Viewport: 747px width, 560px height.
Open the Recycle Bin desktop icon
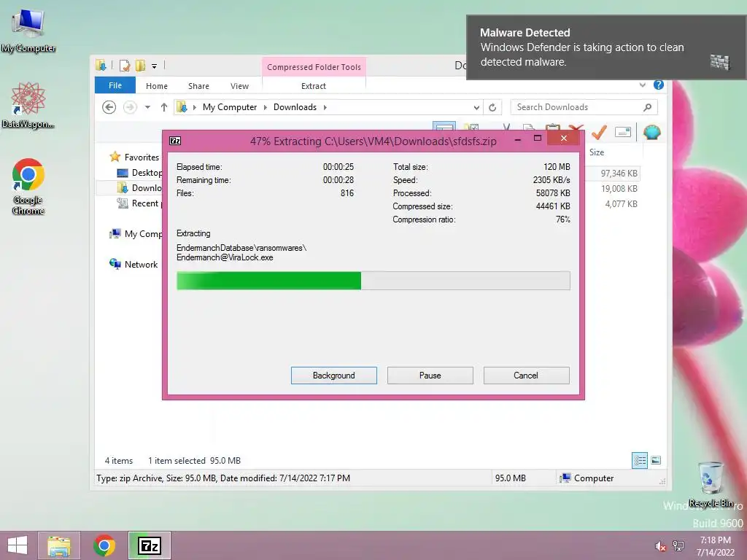(x=711, y=484)
